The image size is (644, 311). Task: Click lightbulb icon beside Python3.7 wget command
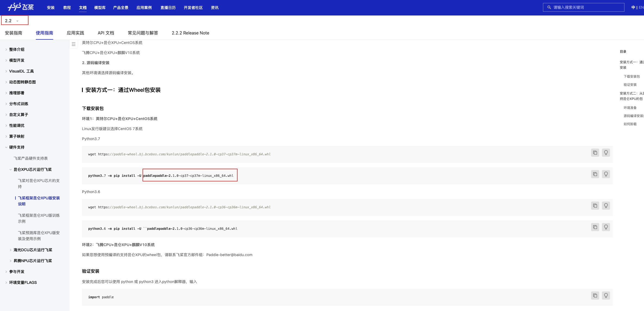(606, 153)
